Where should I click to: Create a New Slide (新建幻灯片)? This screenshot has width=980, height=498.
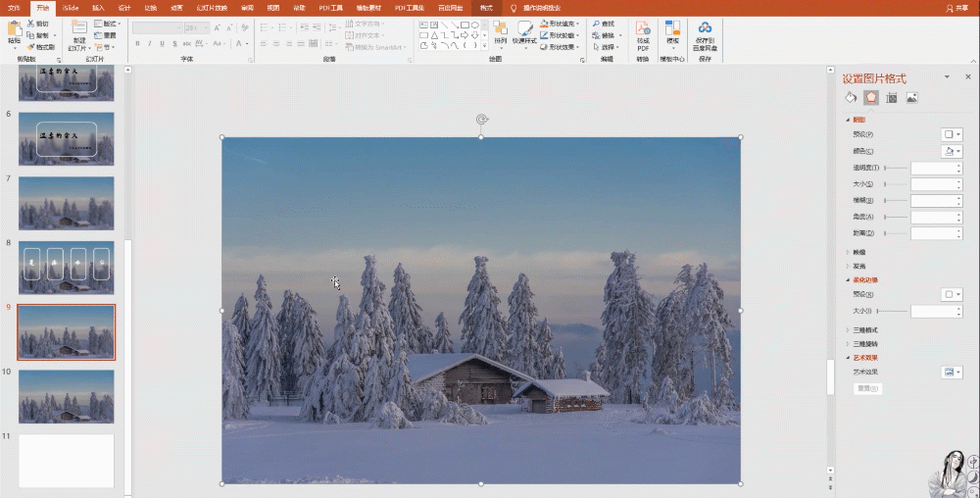(78, 35)
